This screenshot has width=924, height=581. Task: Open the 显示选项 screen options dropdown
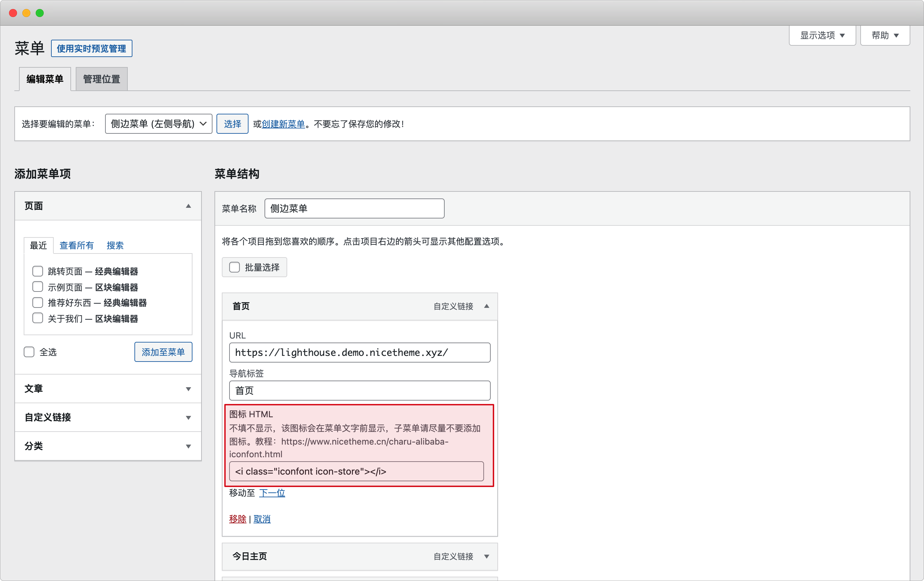coord(822,35)
